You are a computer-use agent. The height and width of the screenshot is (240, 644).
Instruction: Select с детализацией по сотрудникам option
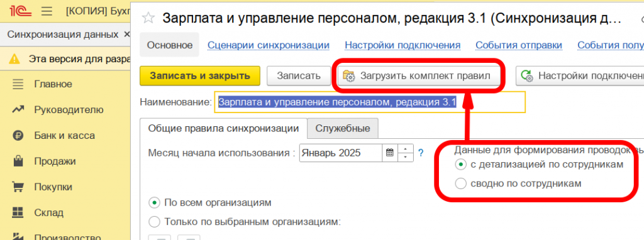[x=539, y=165]
